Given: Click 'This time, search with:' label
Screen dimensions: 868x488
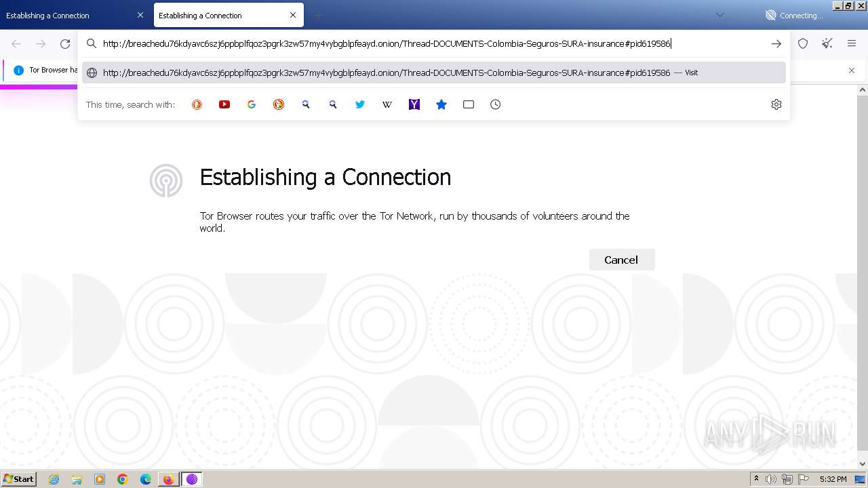Looking at the screenshot, I should [130, 104].
